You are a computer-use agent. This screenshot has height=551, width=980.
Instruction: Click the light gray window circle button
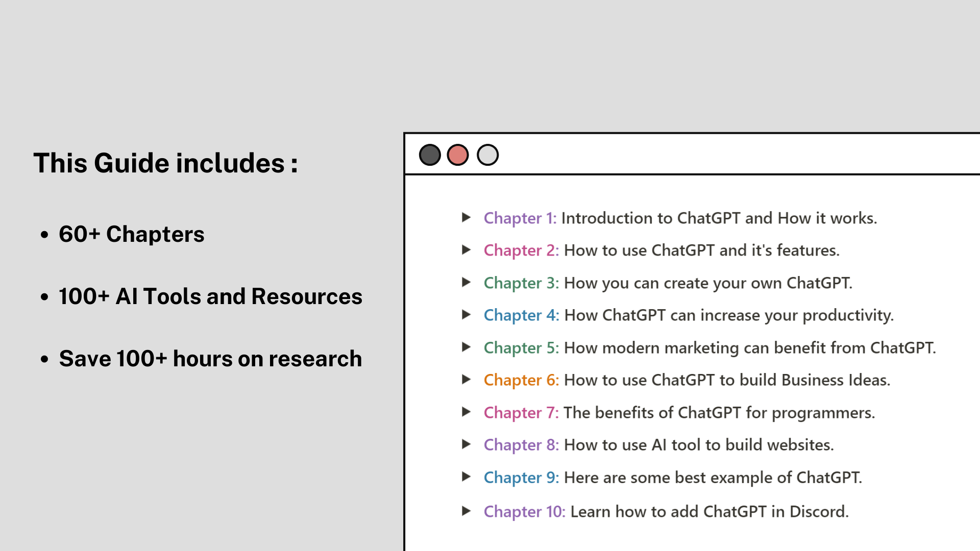coord(487,155)
